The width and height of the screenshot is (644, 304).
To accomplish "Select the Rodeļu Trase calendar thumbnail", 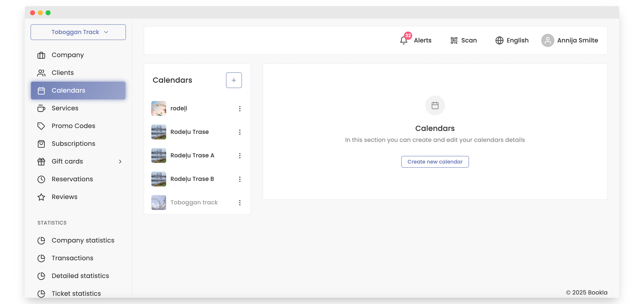I will pyautogui.click(x=159, y=132).
